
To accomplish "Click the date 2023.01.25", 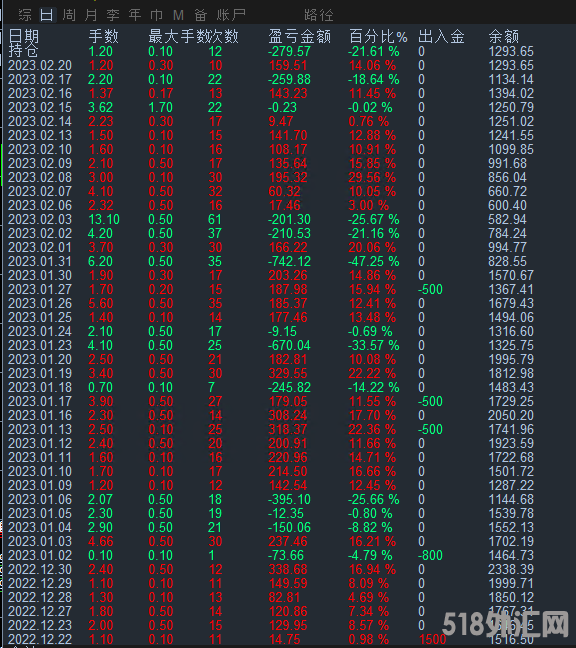I will [x=40, y=317].
